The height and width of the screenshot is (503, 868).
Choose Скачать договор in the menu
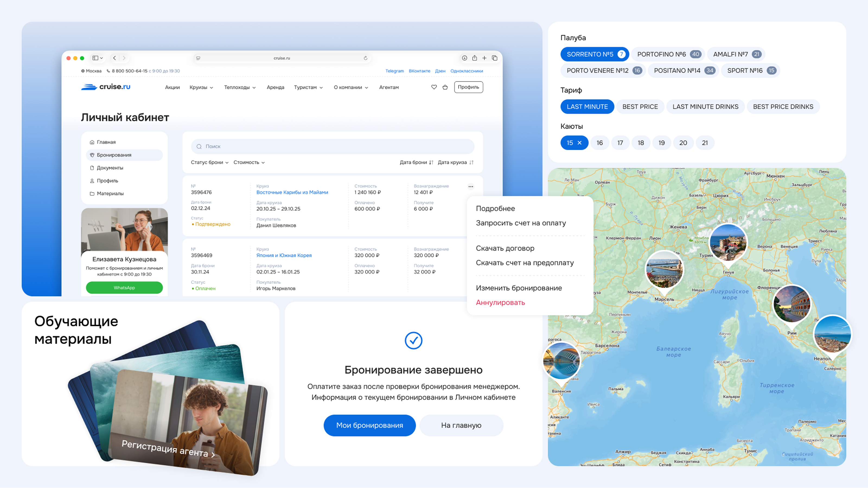click(x=505, y=249)
